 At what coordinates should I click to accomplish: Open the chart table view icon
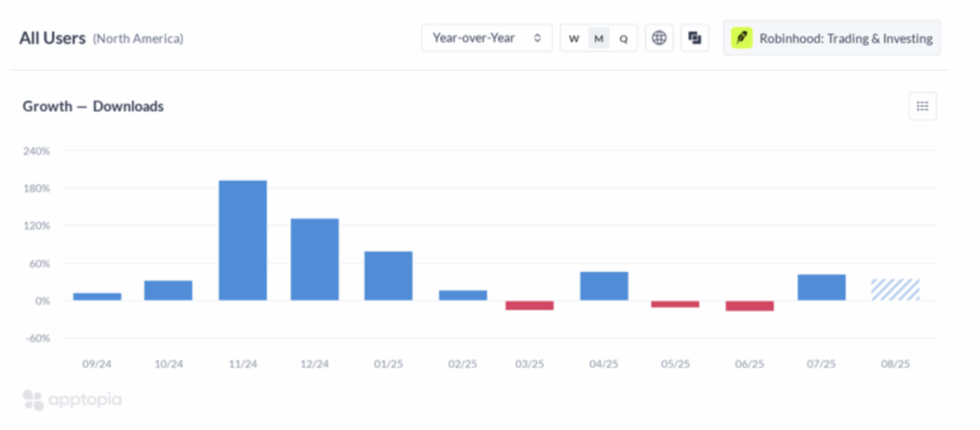coord(923,106)
